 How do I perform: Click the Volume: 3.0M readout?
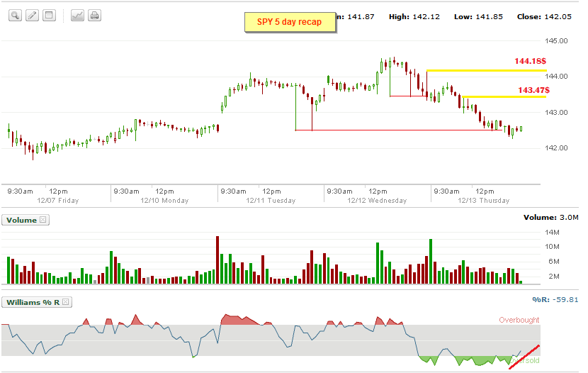551,217
